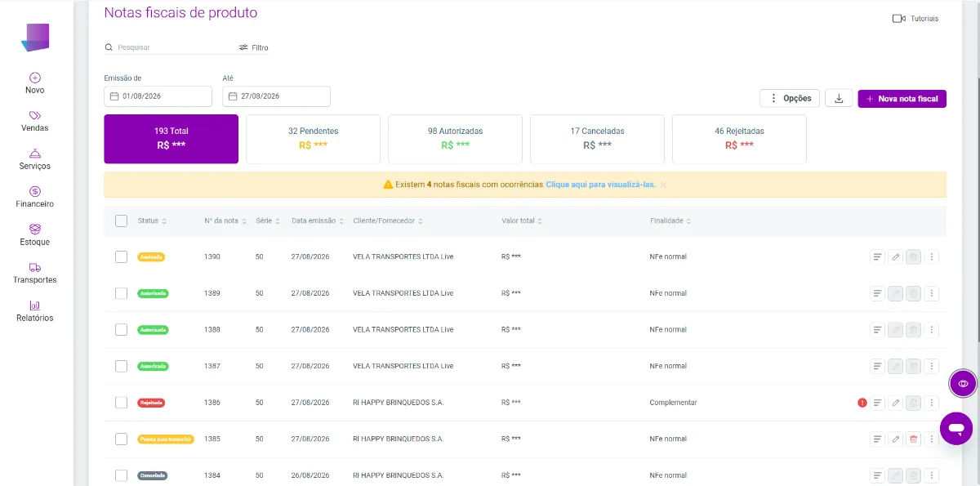The image size is (980, 486).
Task: Check the box for note 1390
Action: click(x=122, y=256)
